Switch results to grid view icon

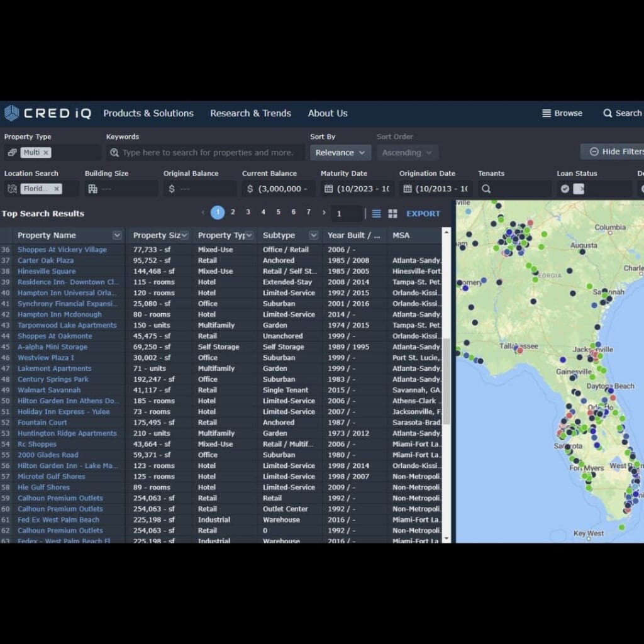click(391, 213)
